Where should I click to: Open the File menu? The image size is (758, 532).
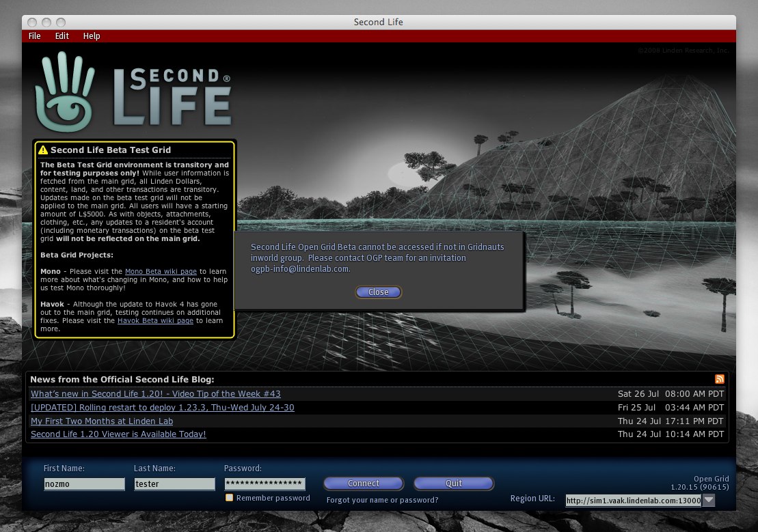[34, 36]
